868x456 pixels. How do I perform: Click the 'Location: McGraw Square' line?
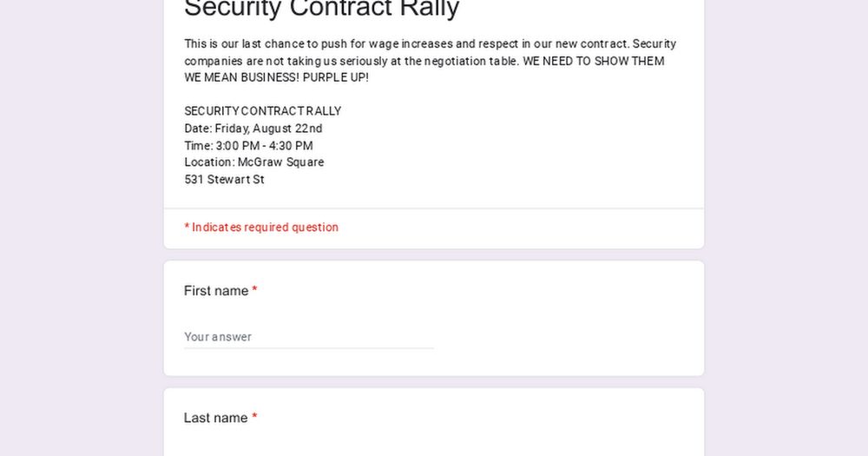pos(254,162)
